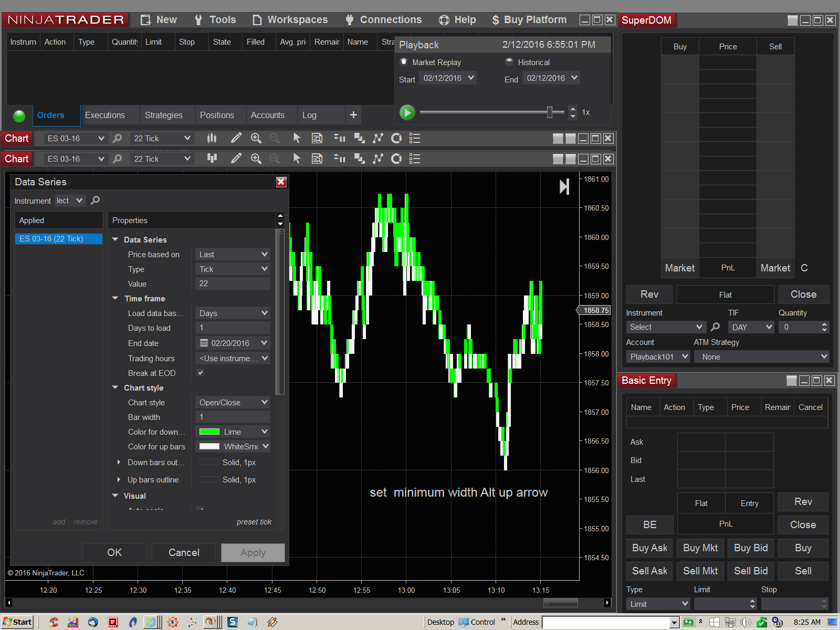Viewport: 840px width, 630px height.
Task: Open the Type dropdown showing Tick
Action: [233, 269]
